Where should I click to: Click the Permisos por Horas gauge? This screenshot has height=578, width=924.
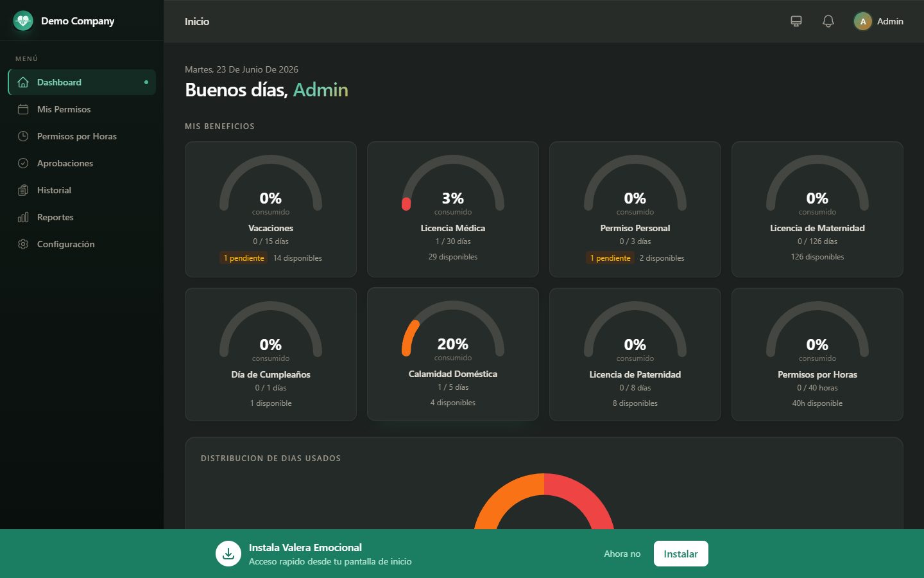coord(817,329)
